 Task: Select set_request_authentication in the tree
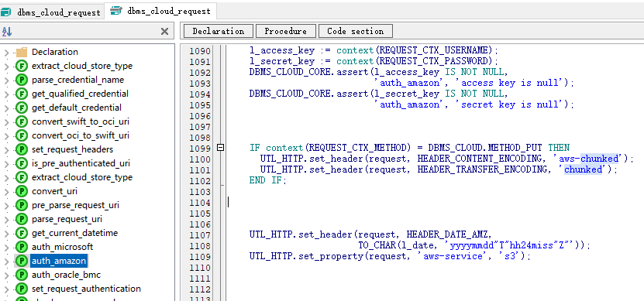click(x=86, y=289)
